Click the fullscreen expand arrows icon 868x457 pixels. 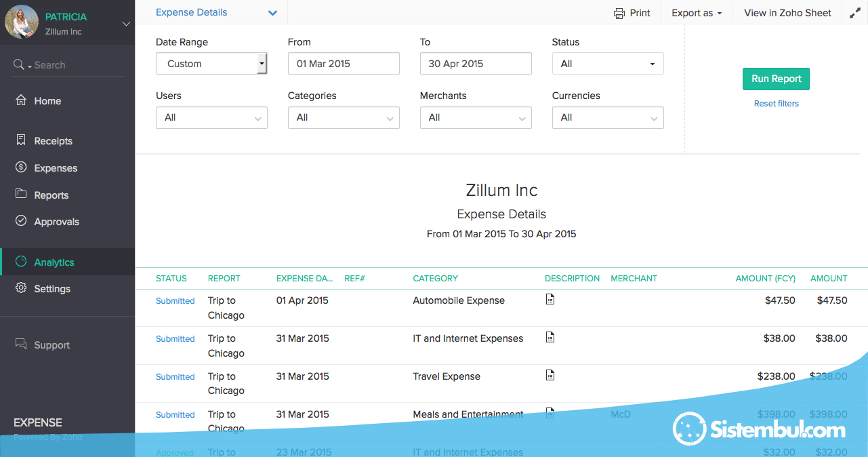point(855,13)
